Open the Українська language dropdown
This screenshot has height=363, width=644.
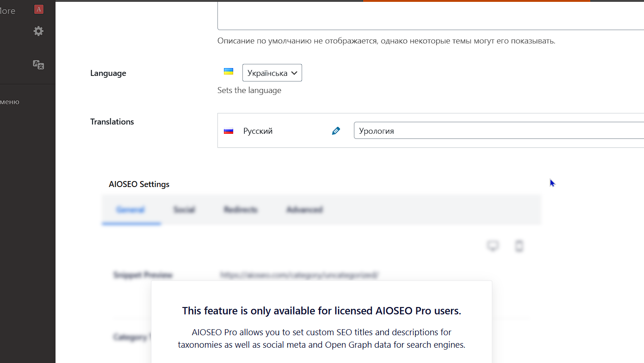(272, 73)
